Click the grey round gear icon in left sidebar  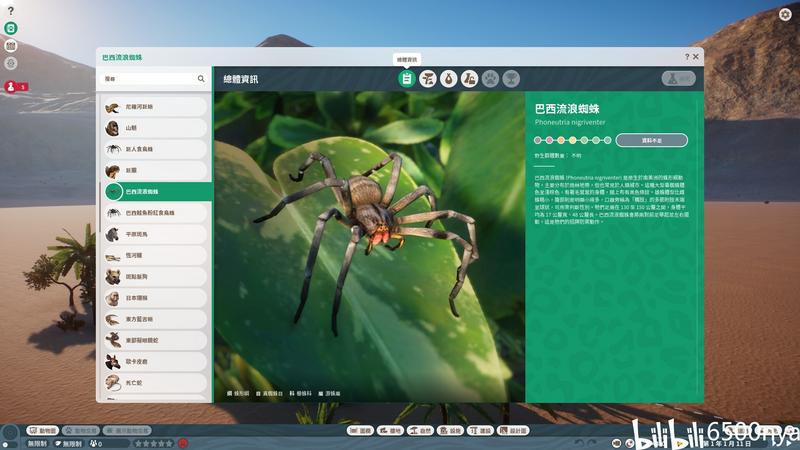pyautogui.click(x=11, y=63)
